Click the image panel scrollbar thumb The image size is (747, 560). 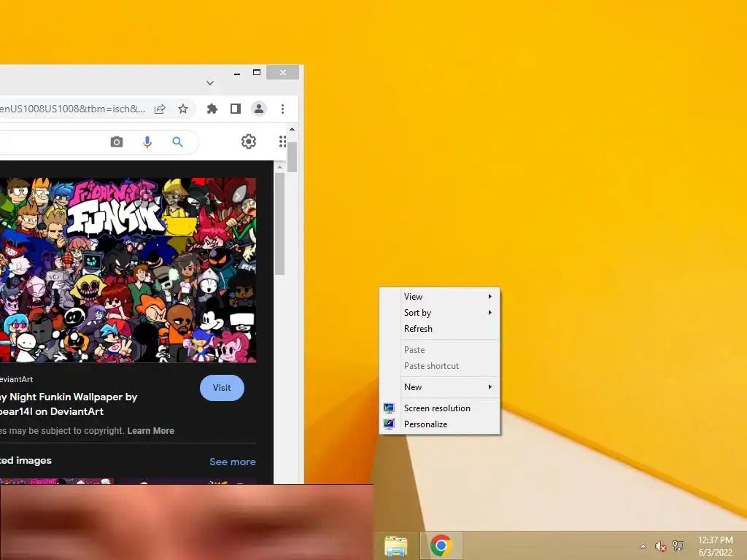(279, 224)
